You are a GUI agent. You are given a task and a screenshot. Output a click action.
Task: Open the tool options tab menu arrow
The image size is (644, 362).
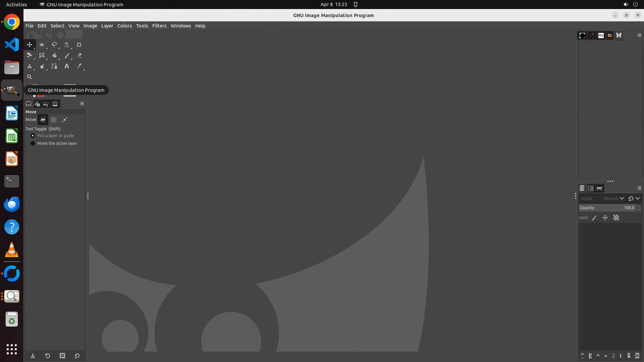coord(82,104)
